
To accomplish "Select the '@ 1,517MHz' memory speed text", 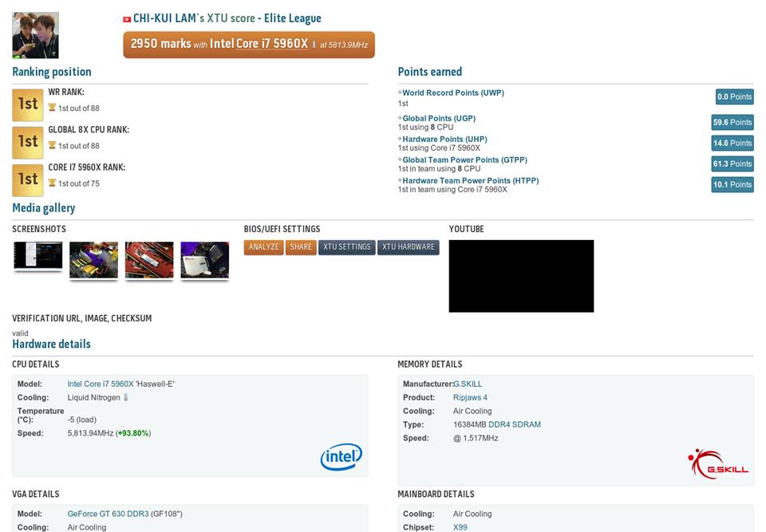I will coord(476,438).
